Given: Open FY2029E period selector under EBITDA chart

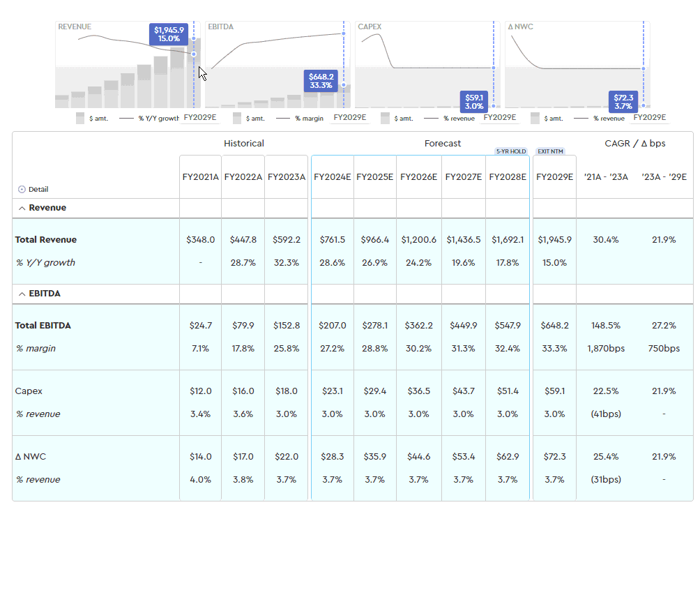Looking at the screenshot, I should [x=349, y=118].
